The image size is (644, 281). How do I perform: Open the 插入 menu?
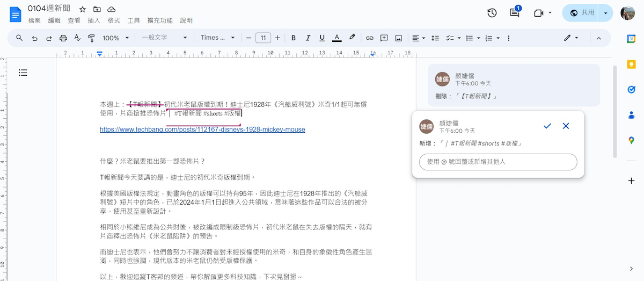coord(94,20)
